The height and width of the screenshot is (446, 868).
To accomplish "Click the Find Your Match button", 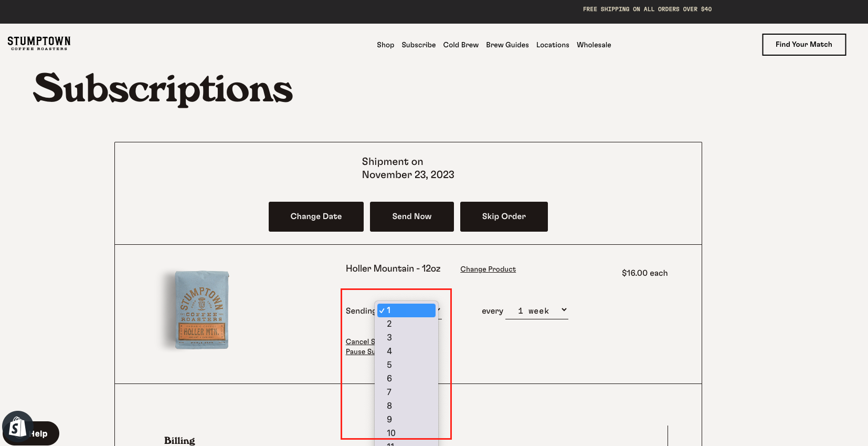I will pos(804,45).
